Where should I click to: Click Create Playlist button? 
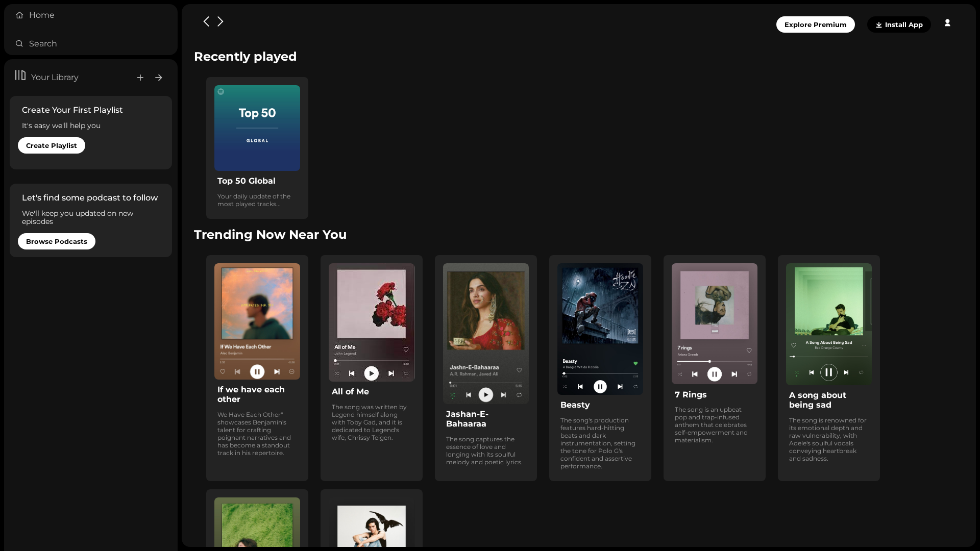(x=52, y=145)
